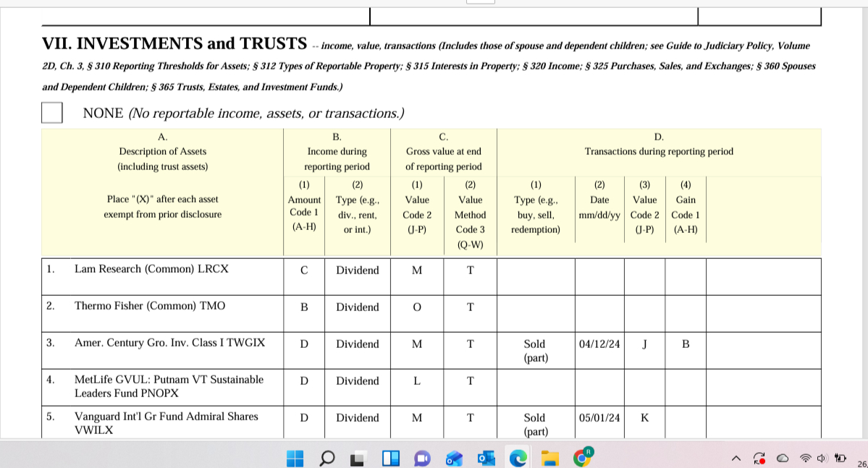Image resolution: width=868 pixels, height=468 pixels.
Task: Open the Outlook app in taskbar
Action: point(486,458)
